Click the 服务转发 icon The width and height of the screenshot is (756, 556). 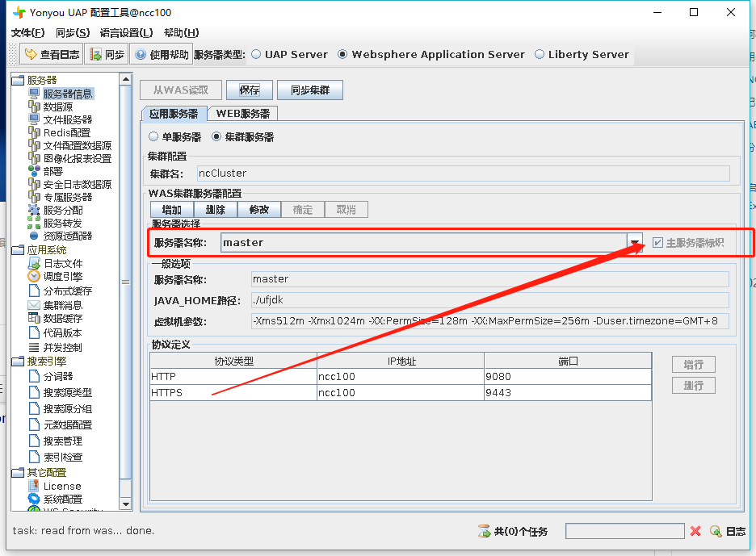[x=34, y=223]
